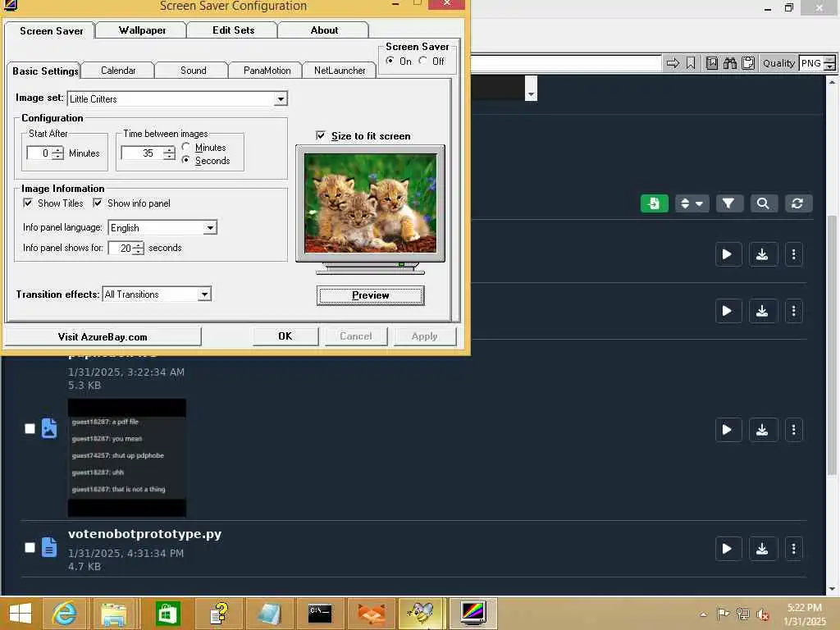
Task: Select the Sound sub-tab
Action: [193, 71]
